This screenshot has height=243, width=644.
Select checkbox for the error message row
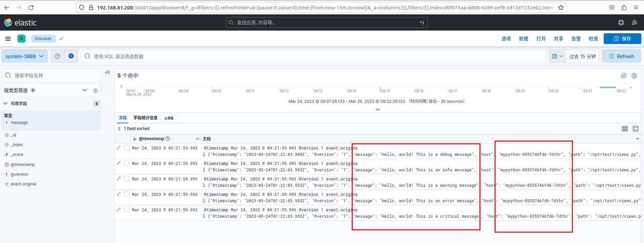click(127, 194)
